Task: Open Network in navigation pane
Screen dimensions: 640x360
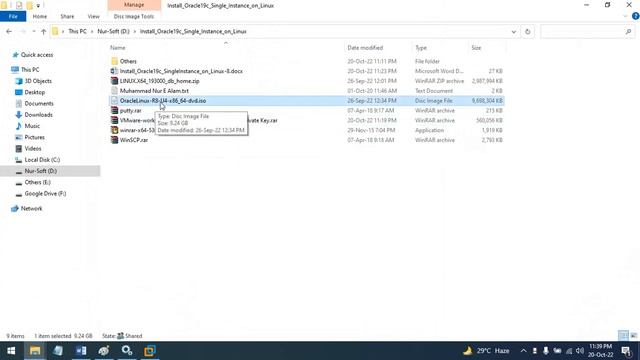Action: 31,209
